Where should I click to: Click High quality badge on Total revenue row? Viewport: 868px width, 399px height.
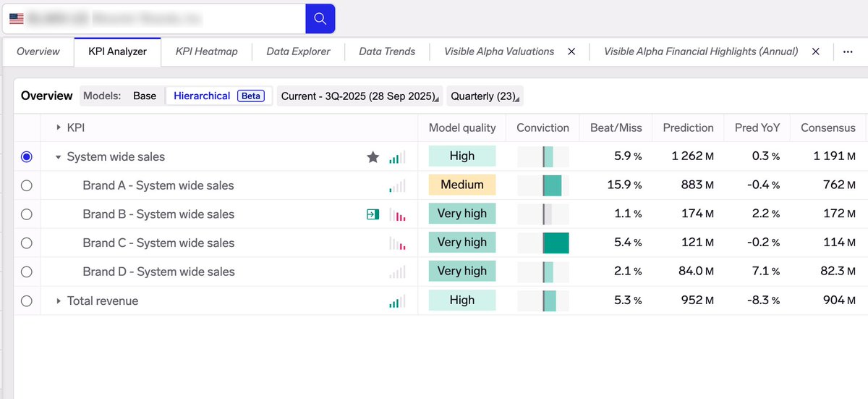[x=462, y=300]
